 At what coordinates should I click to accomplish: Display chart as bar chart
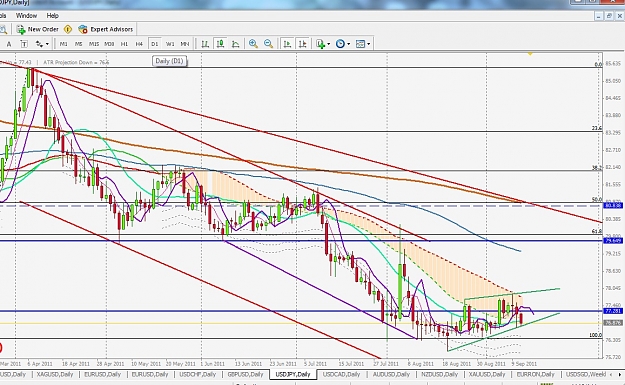click(x=205, y=44)
